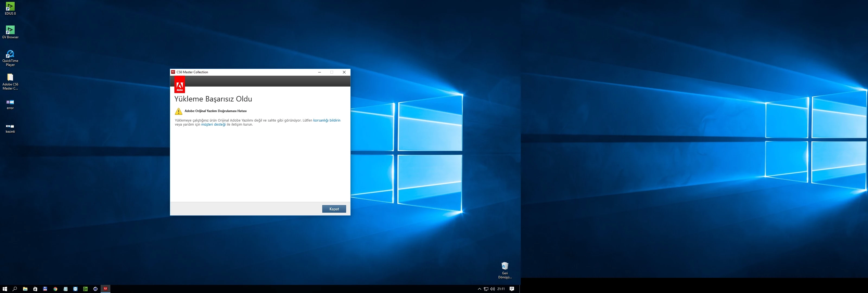This screenshot has width=868, height=293.
Task: Expand hidden system tray icons
Action: (479, 289)
